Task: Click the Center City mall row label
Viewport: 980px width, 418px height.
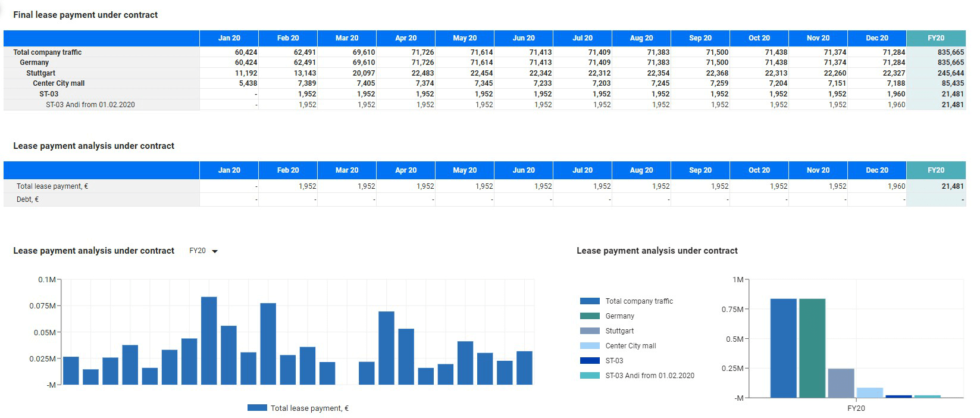Action: coord(59,83)
